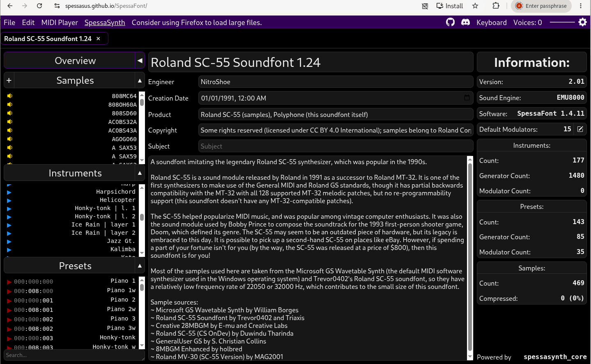
Task: Focus the empty Subject field
Action: coord(336,146)
